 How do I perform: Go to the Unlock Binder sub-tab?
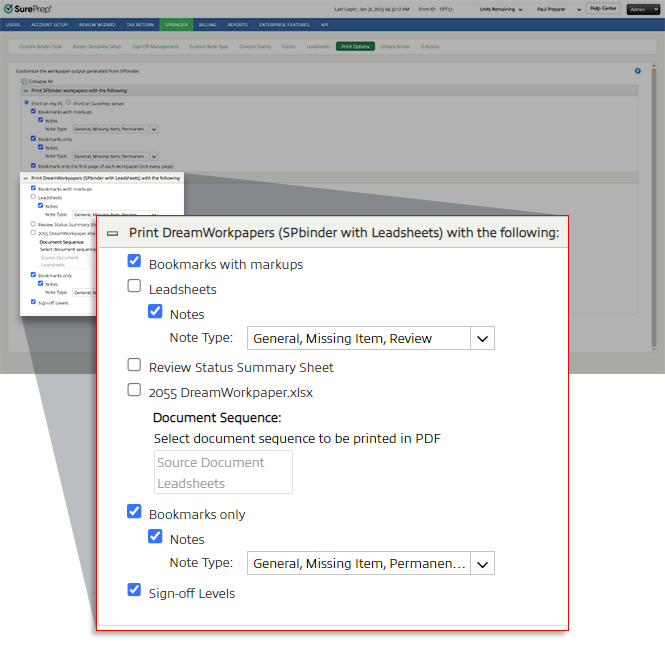click(396, 46)
